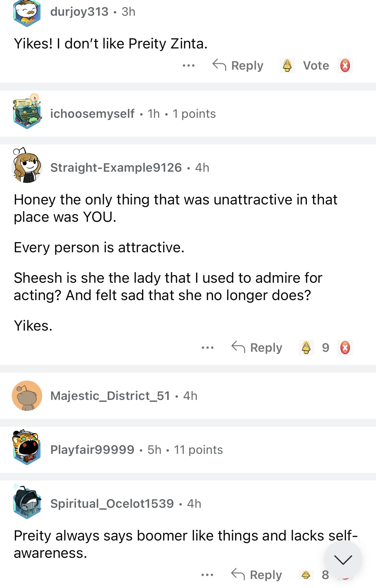The image size is (376, 588).
Task: Downvote Straight-Example9126's comment
Action: point(345,348)
